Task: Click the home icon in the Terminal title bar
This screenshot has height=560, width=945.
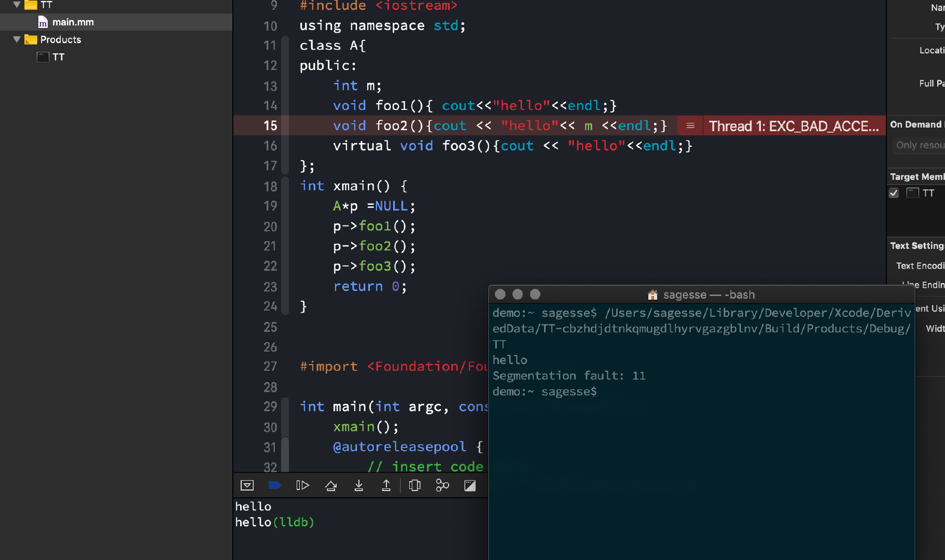Action: click(653, 295)
